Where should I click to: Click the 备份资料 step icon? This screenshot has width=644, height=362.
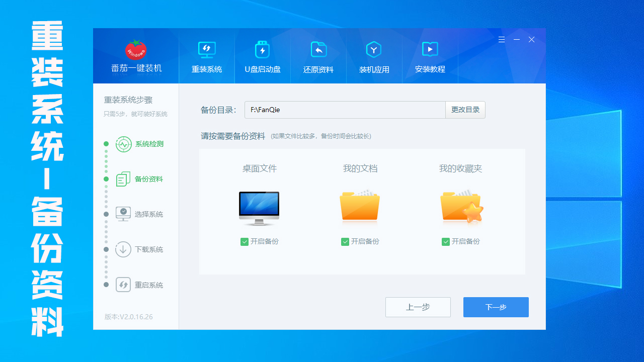(123, 179)
